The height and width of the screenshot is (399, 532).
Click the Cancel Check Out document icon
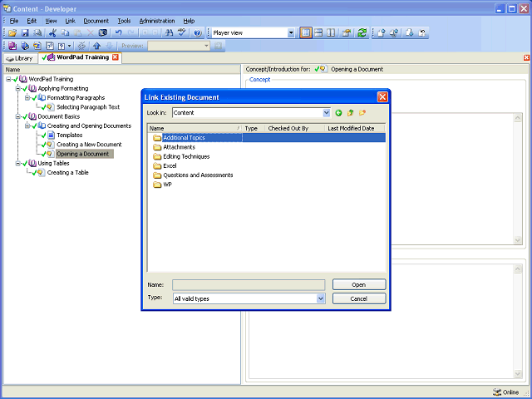(422, 33)
